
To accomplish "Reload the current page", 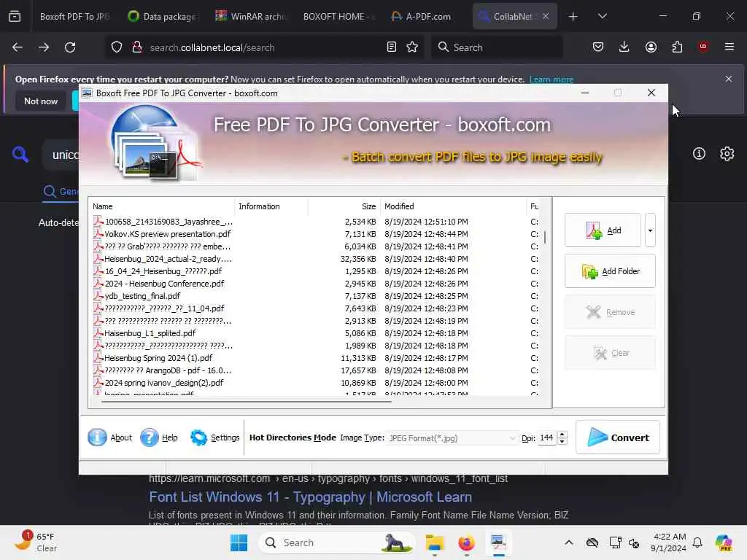I will [70, 47].
